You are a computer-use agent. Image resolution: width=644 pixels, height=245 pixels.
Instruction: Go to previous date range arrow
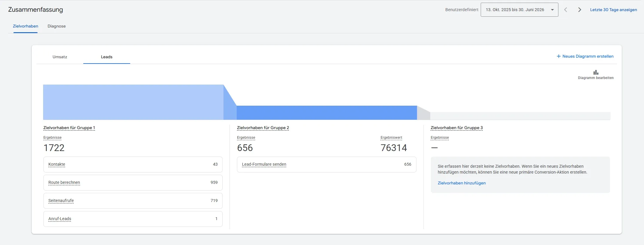566,10
